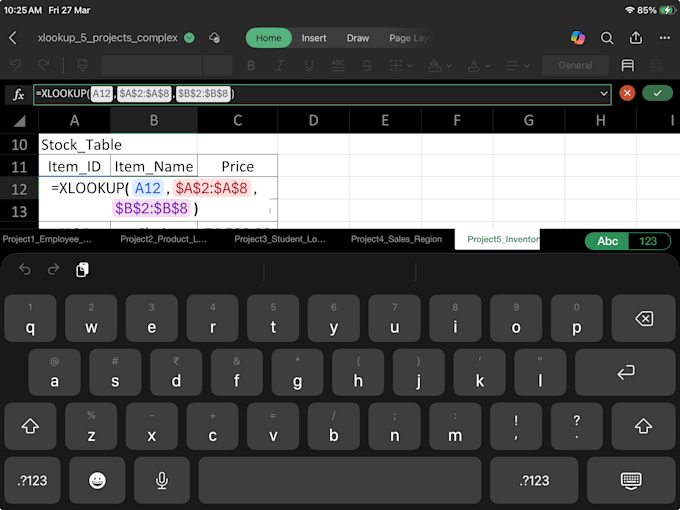Toggle bold formatting
This screenshot has height=510, width=680.
(x=251, y=65)
